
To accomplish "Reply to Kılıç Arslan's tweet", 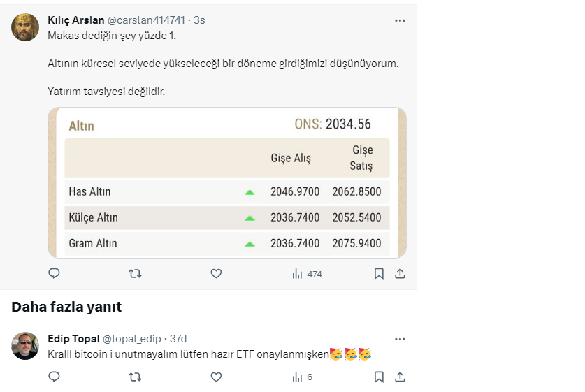I will click(54, 274).
